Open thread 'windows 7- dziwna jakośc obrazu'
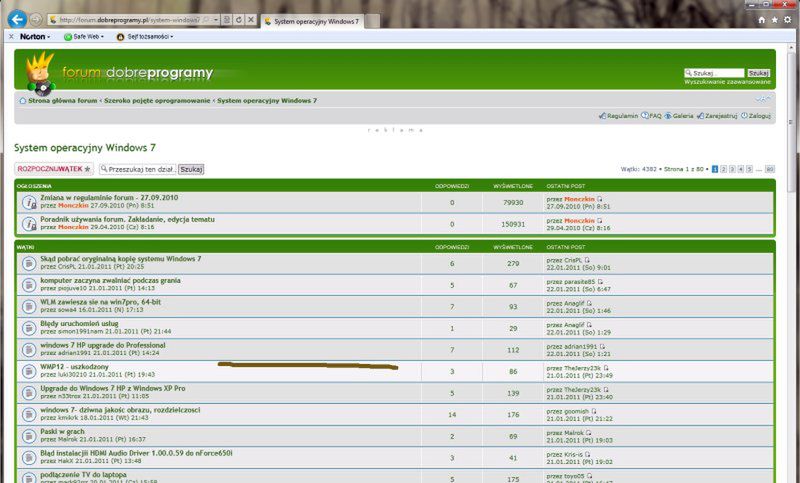The width and height of the screenshot is (800, 483). [x=120, y=410]
